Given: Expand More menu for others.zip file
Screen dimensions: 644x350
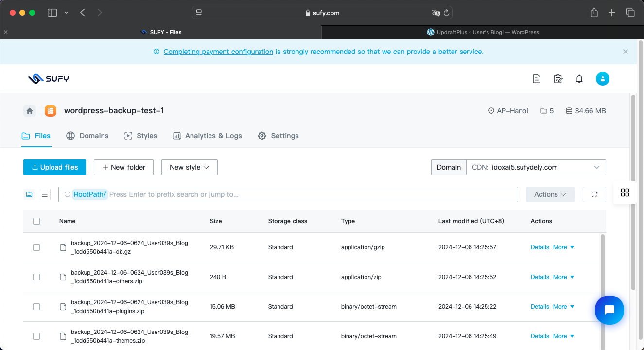Looking at the screenshot, I should pos(564,277).
